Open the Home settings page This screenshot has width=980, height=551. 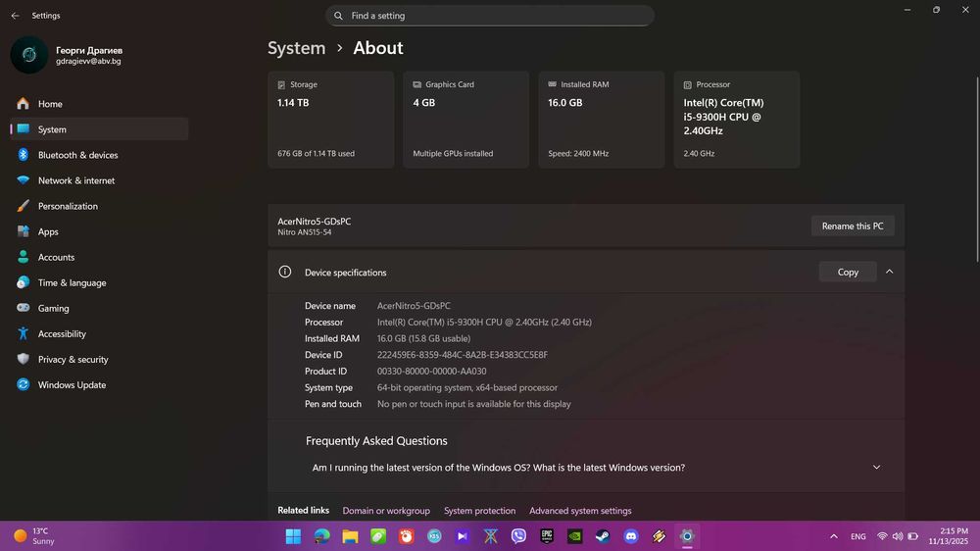pos(99,104)
